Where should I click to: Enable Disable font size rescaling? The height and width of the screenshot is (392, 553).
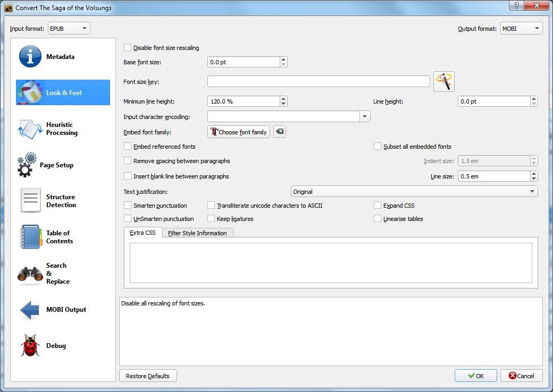(127, 47)
